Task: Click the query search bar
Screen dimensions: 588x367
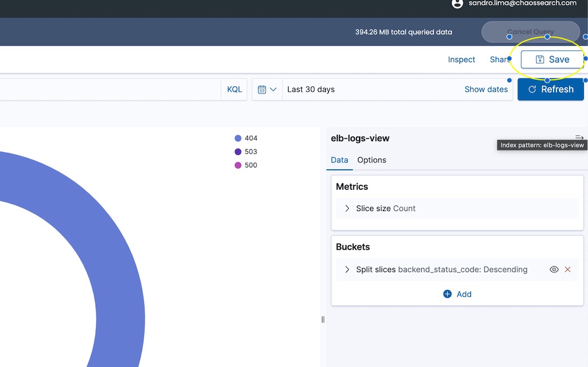Action: [x=110, y=89]
